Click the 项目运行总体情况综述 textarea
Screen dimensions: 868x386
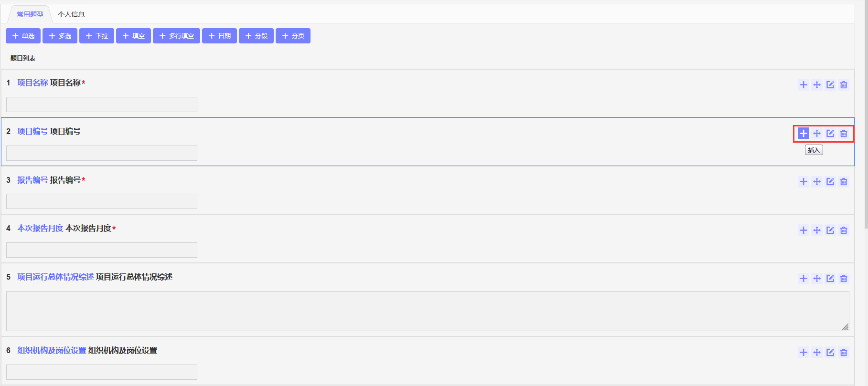click(x=427, y=311)
